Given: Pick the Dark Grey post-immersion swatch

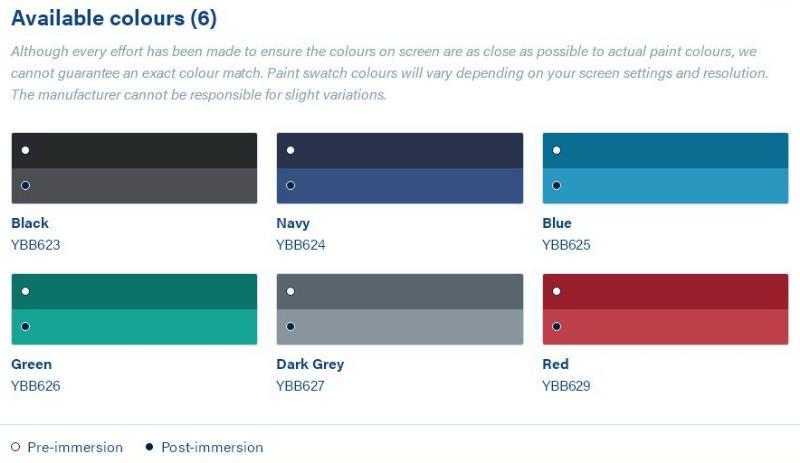Looking at the screenshot, I should (399, 327).
